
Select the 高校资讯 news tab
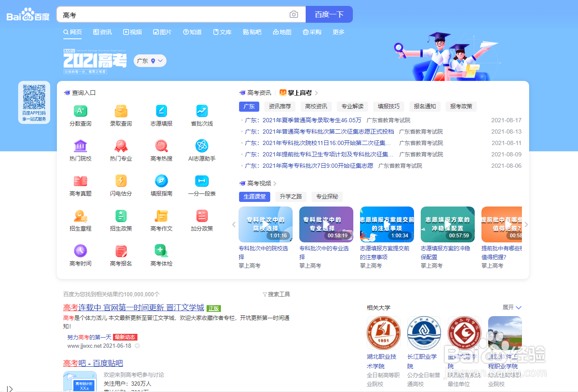[x=316, y=106]
